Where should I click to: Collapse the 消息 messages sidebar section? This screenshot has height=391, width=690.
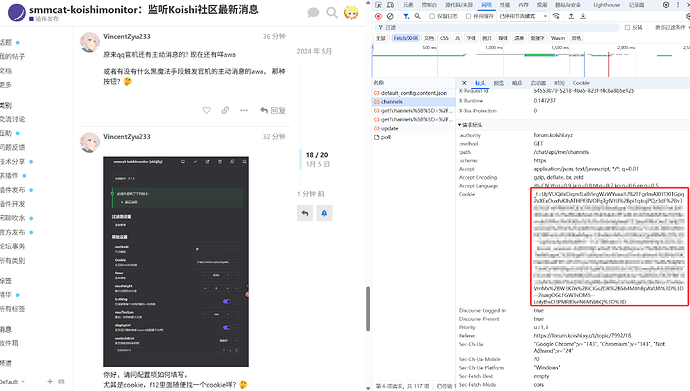(6, 329)
